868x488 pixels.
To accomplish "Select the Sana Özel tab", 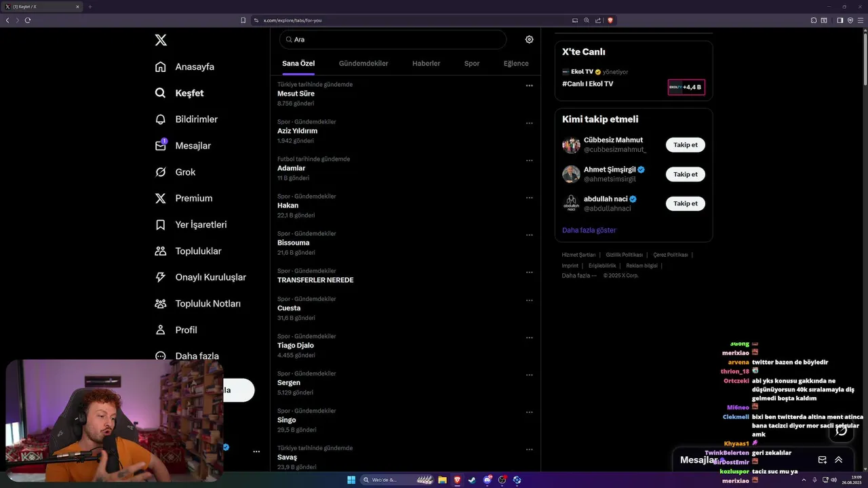I will click(x=298, y=63).
